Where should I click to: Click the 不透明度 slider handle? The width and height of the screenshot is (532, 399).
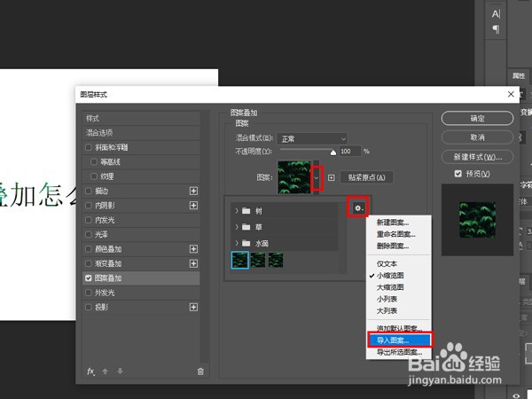click(333, 153)
